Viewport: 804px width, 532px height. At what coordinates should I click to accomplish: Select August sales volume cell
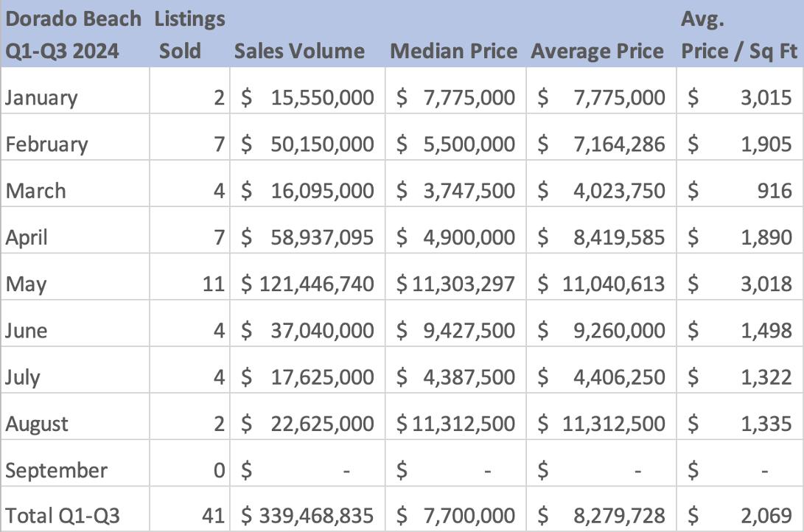(x=307, y=424)
